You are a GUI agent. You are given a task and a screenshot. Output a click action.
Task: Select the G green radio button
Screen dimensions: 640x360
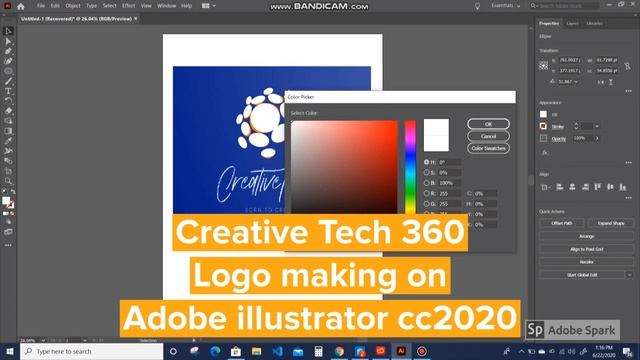[x=427, y=204]
